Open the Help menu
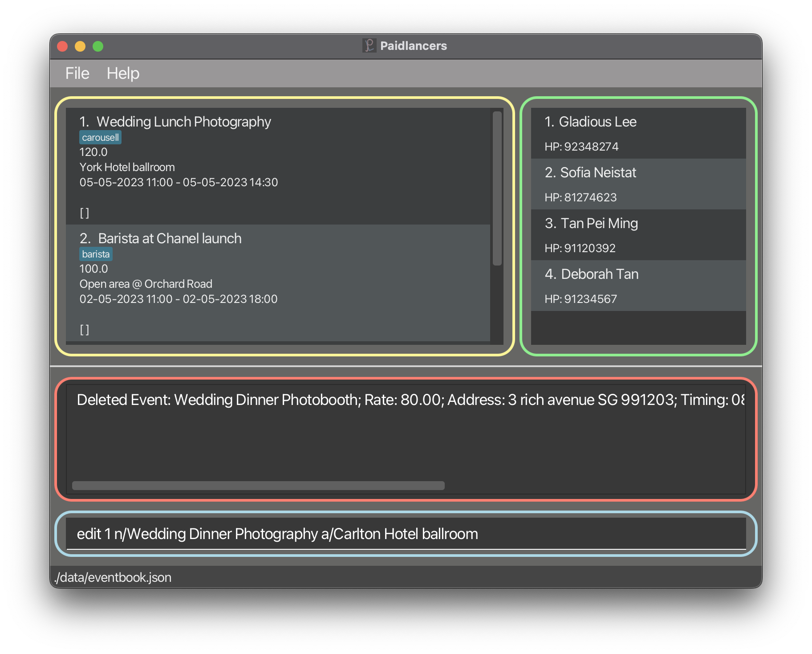 point(123,74)
